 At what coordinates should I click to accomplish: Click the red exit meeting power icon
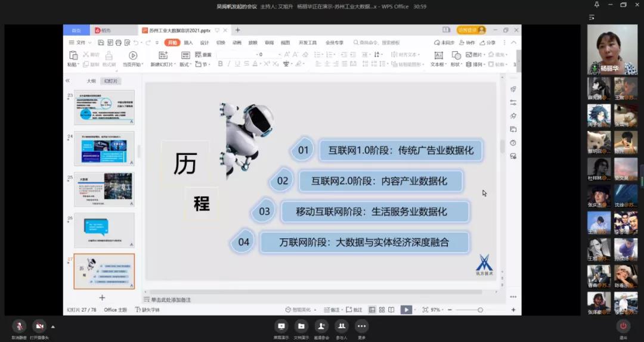623,326
